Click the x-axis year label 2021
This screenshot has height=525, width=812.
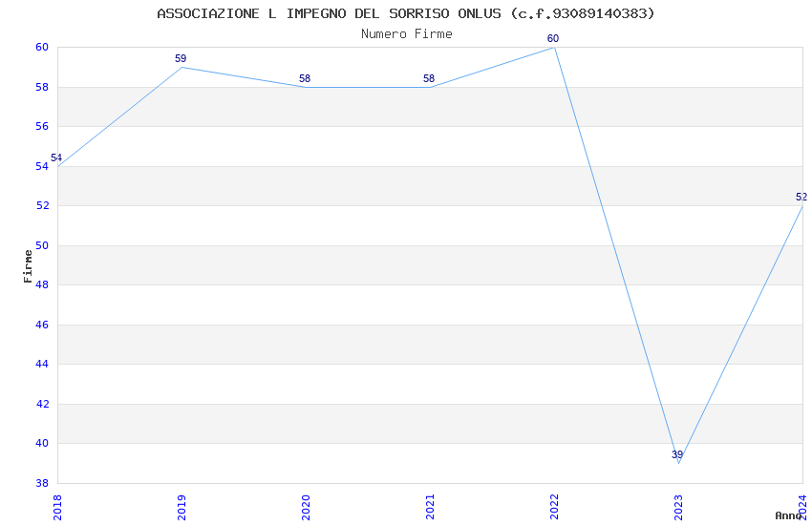coord(430,508)
